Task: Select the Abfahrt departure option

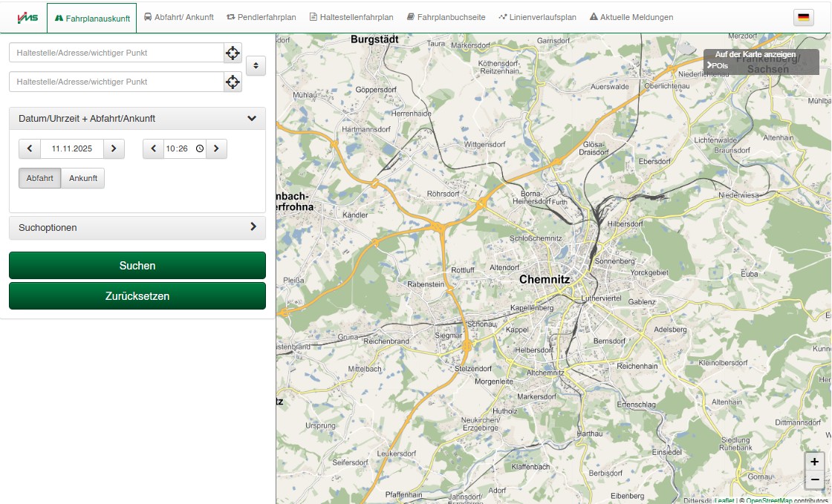Action: tap(39, 178)
